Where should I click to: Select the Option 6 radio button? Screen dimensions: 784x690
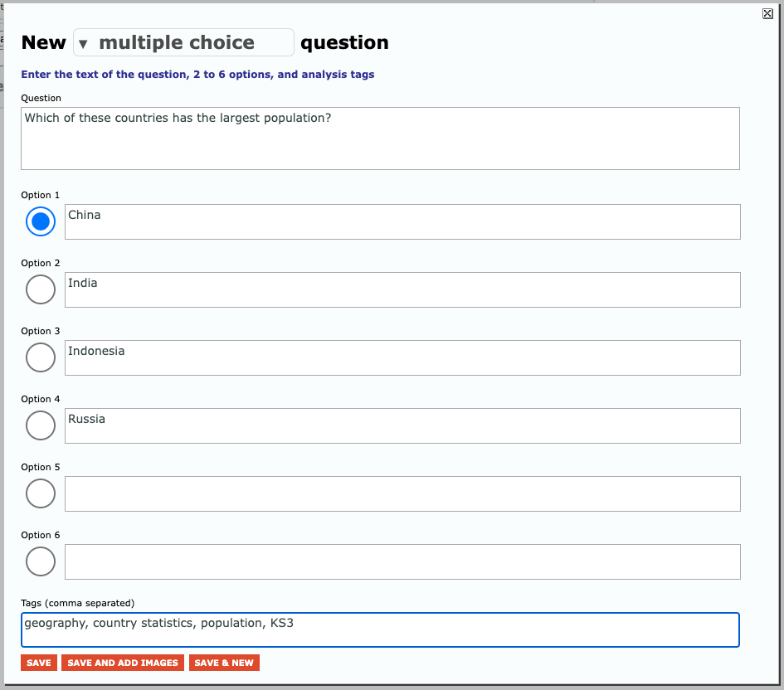pyautogui.click(x=41, y=561)
